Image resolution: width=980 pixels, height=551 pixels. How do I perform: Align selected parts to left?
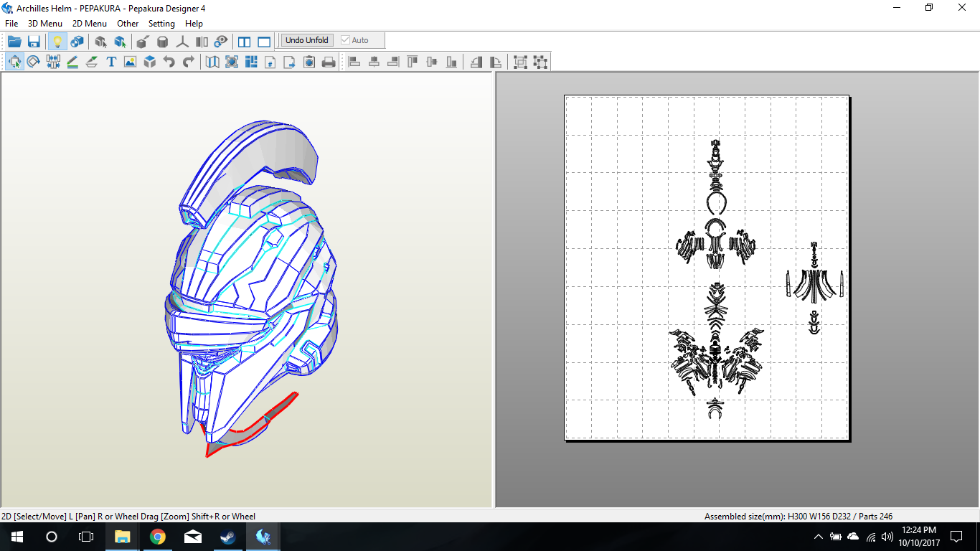pyautogui.click(x=354, y=62)
